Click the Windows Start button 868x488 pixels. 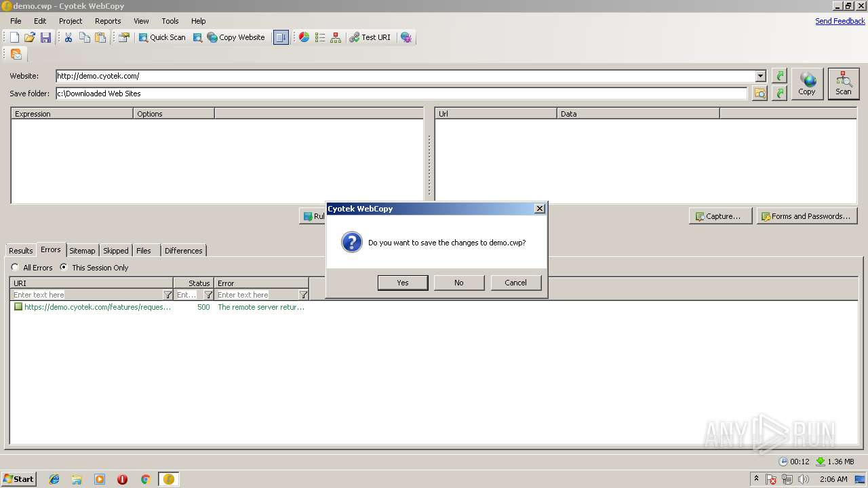(x=19, y=479)
